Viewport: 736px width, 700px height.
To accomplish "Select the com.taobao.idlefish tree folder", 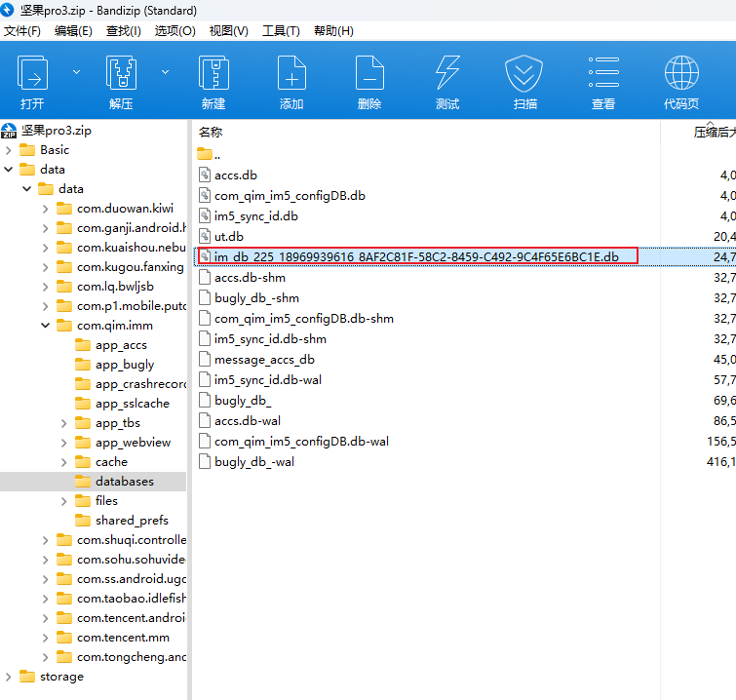I will (x=131, y=599).
